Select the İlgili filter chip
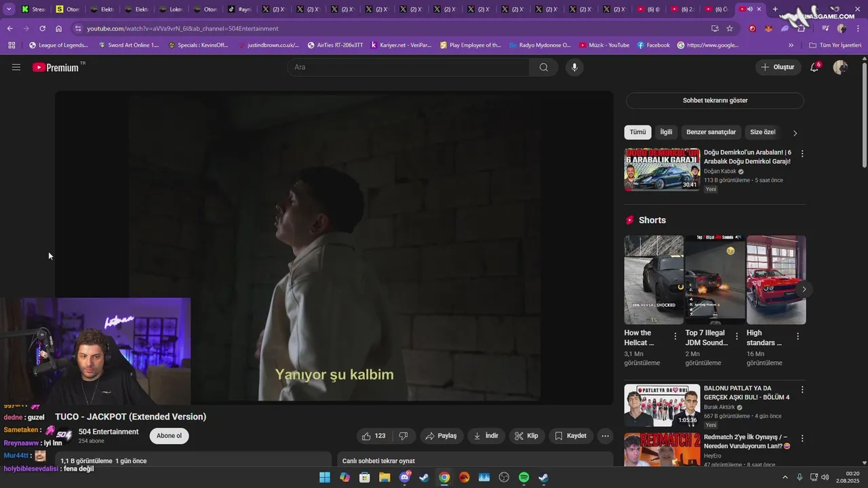This screenshot has width=868, height=488. (666, 132)
